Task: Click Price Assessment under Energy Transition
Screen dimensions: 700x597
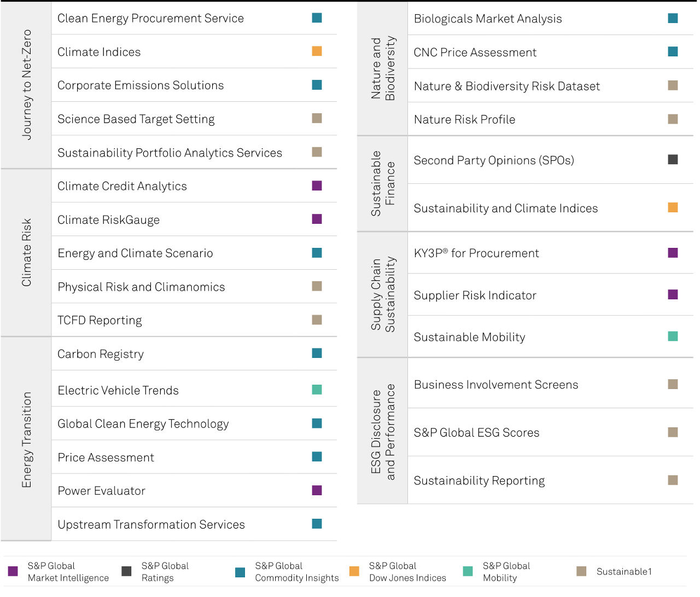Action: (x=106, y=457)
